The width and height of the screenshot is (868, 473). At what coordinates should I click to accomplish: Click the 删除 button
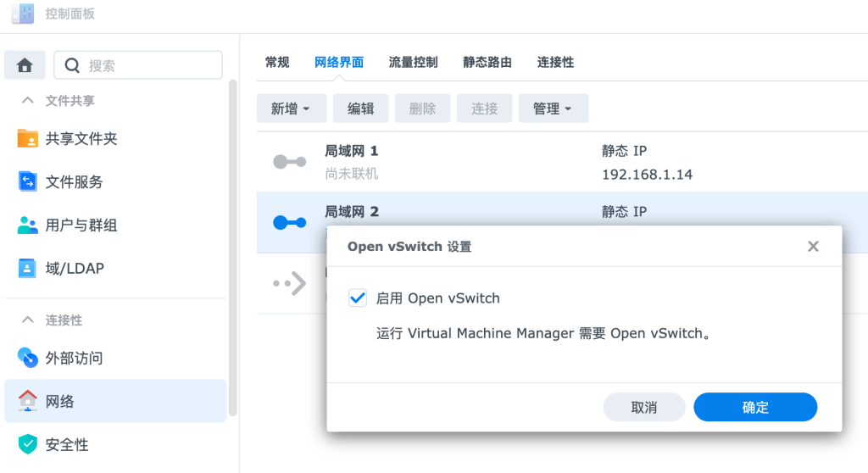[422, 109]
